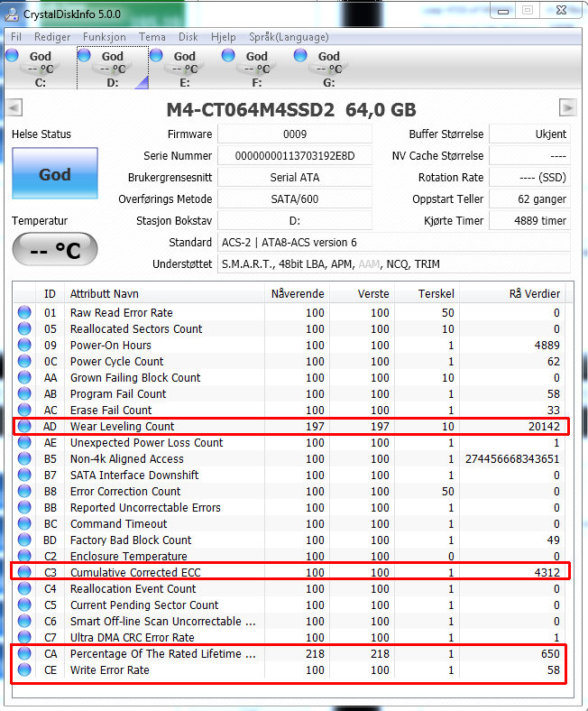Select the Reported Uncorrectable Errors row
The image size is (588, 711).
point(290,507)
